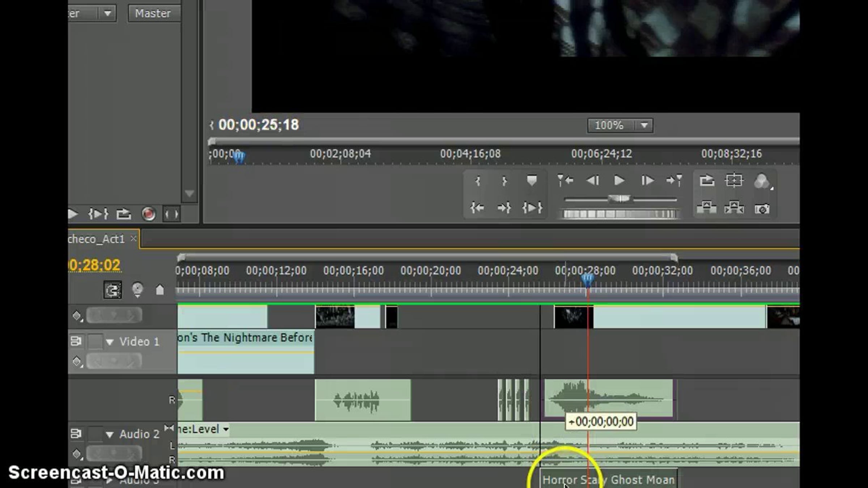Click the Export Frame camera icon
The image size is (868, 488).
[x=762, y=209]
